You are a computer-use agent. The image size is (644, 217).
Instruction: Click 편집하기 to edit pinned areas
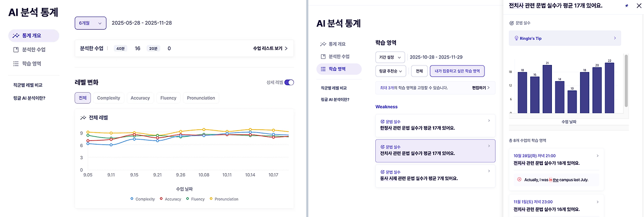(480, 88)
